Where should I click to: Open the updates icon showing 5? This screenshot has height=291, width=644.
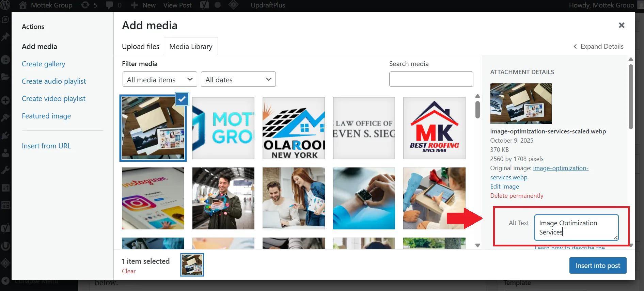(x=85, y=5)
